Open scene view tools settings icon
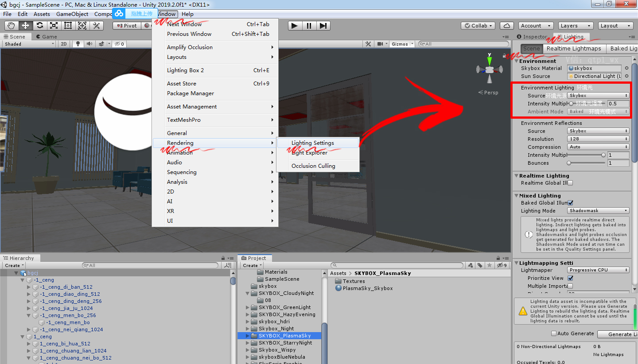638x364 pixels. (x=368, y=44)
